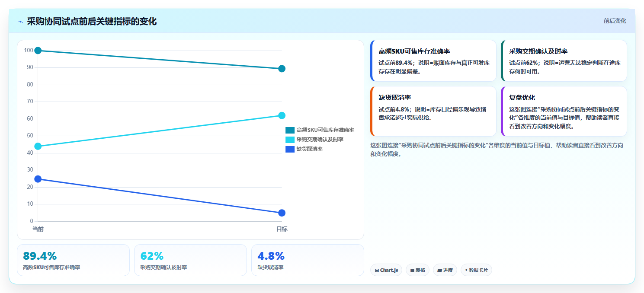Select the blue data point near 5 at 目标
The height and width of the screenshot is (293, 644).
[282, 213]
